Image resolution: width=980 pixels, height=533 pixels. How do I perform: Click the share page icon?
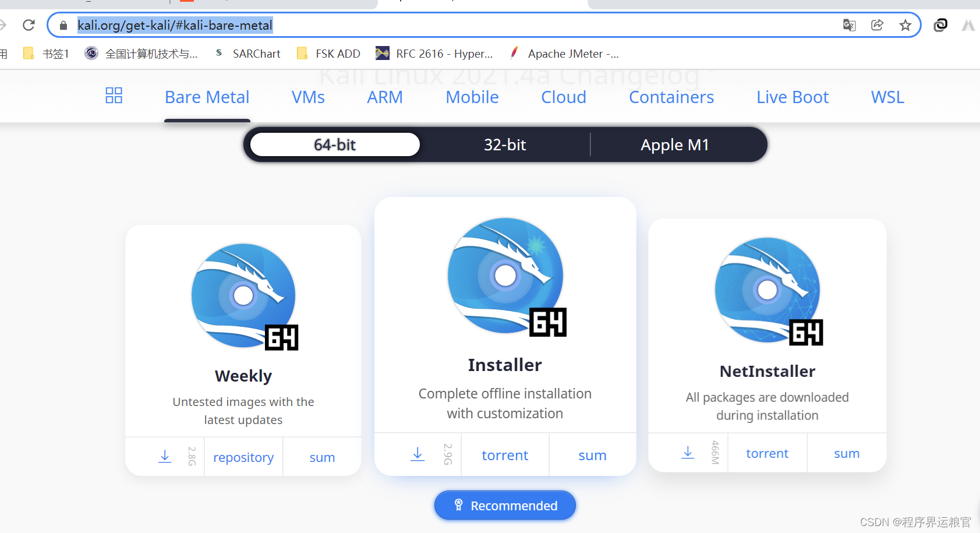coord(877,25)
